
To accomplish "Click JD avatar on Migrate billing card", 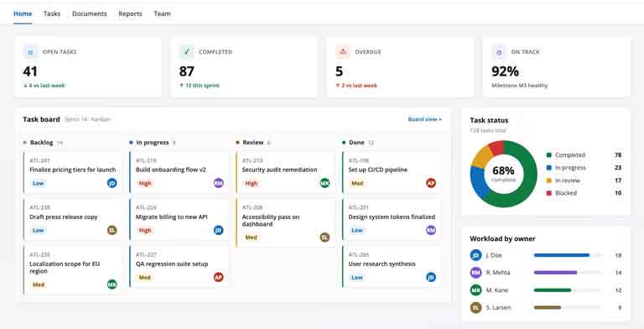I will [219, 230].
